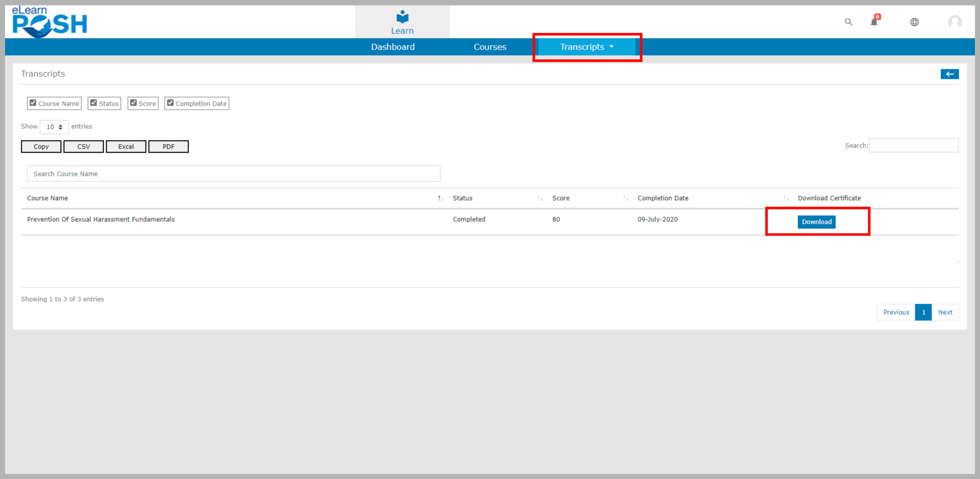
Task: Open the user profile avatar
Action: coord(954,22)
